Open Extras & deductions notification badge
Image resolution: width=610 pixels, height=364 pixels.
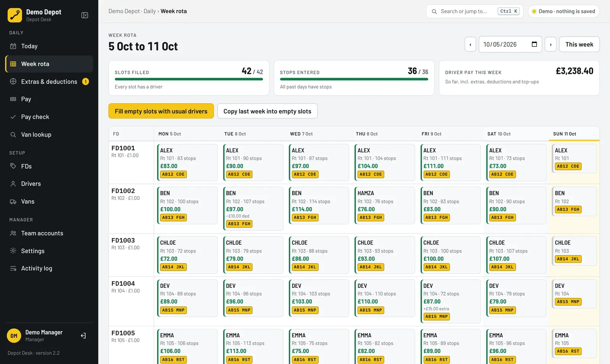pos(86,81)
